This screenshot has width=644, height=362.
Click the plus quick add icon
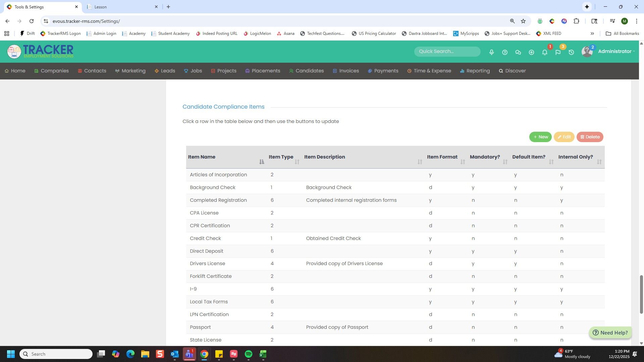[531, 52]
